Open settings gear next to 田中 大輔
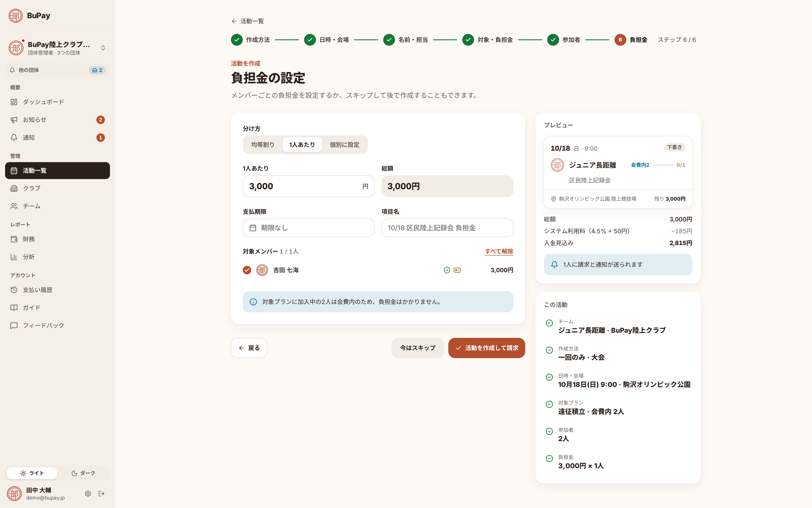This screenshot has width=812, height=508. [88, 494]
